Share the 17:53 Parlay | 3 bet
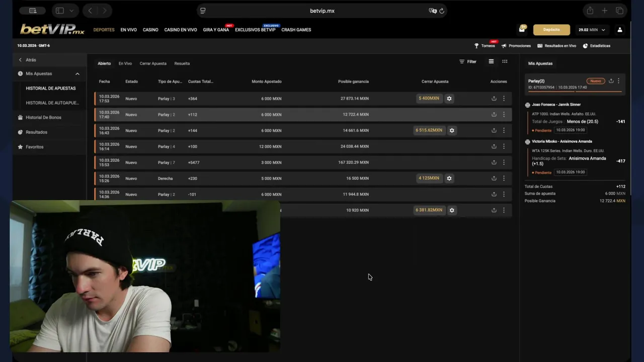This screenshot has width=644, height=362. pyautogui.click(x=494, y=99)
